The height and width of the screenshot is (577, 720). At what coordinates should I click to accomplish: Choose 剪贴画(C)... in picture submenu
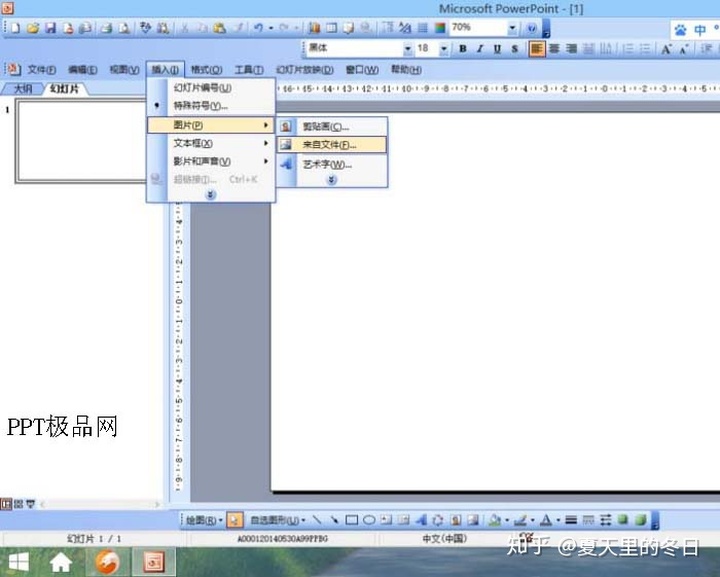click(x=332, y=126)
